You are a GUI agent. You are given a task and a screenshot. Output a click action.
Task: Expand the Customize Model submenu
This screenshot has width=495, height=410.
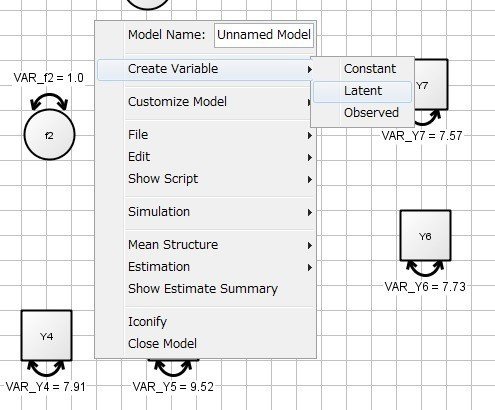pos(206,102)
